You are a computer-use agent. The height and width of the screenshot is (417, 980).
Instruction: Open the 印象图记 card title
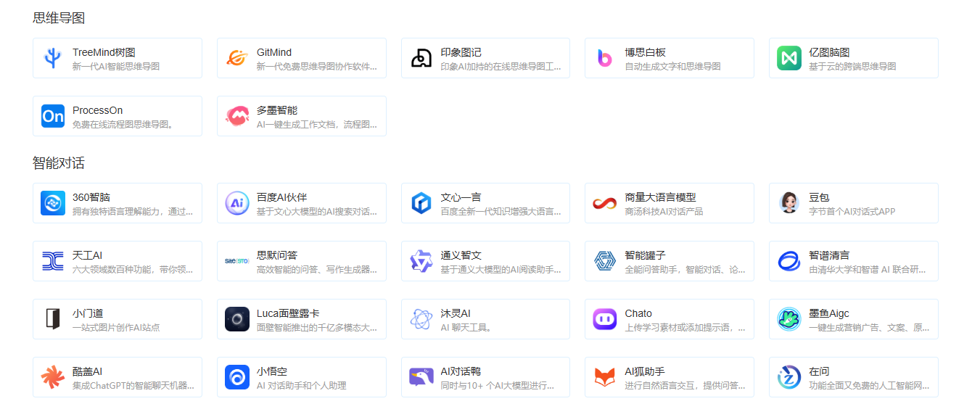[x=461, y=52]
